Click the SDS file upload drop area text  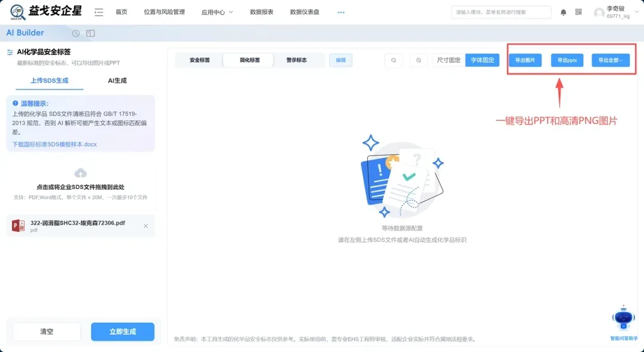(x=80, y=187)
